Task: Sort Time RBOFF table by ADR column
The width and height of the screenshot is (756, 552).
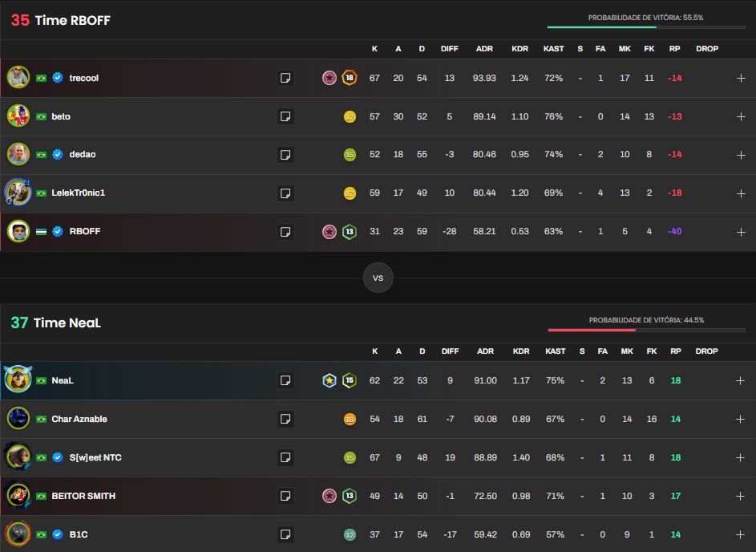Action: point(484,49)
